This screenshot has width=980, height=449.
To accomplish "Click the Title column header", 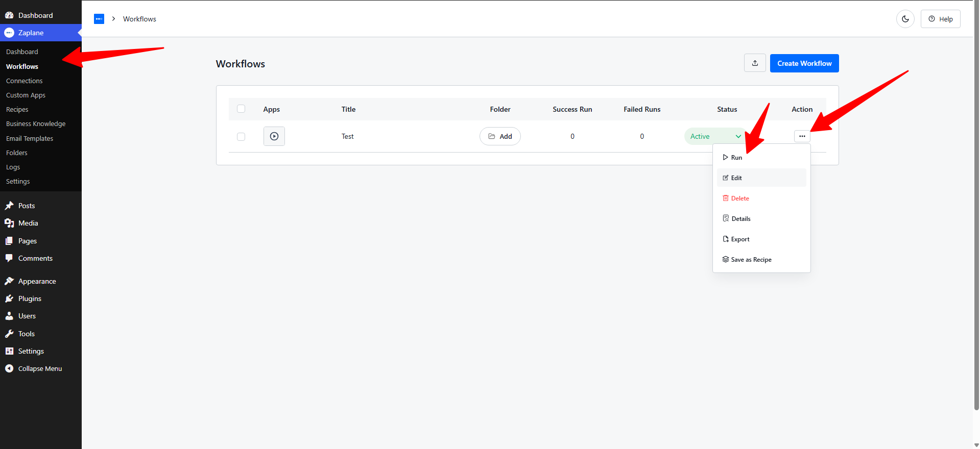I will [348, 109].
